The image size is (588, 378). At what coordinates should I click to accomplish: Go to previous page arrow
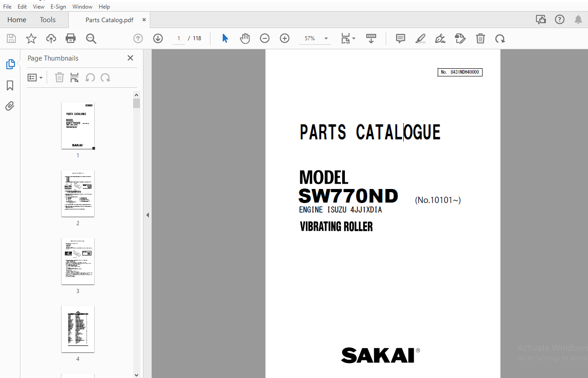click(x=138, y=38)
